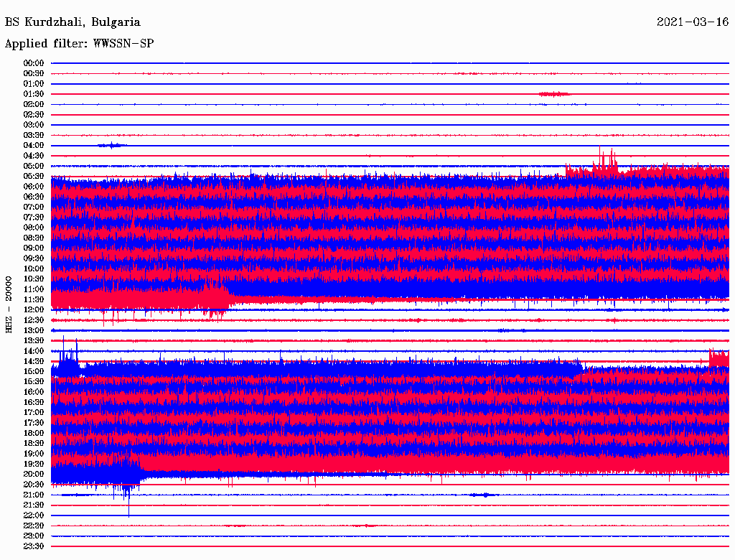Select the 12:30 time label
The width and height of the screenshot is (735, 560).
[34, 320]
